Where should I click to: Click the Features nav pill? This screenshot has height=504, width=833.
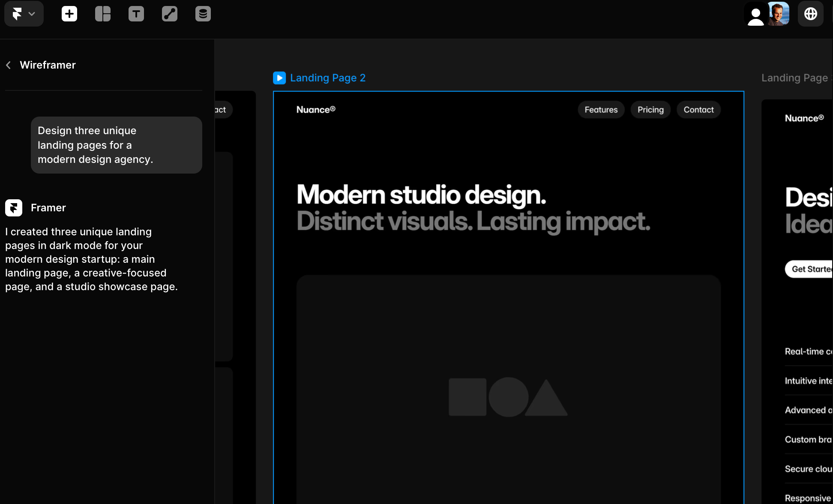pyautogui.click(x=601, y=110)
